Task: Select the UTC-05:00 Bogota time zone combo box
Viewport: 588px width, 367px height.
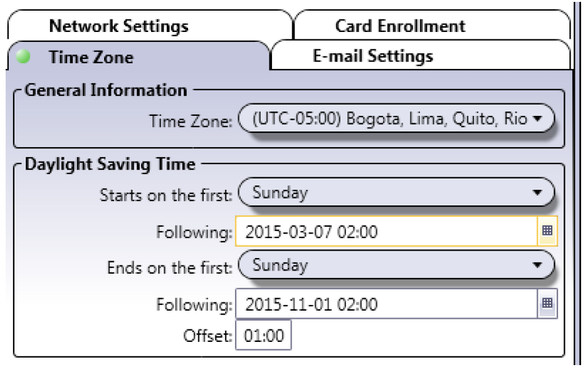Action: [396, 118]
